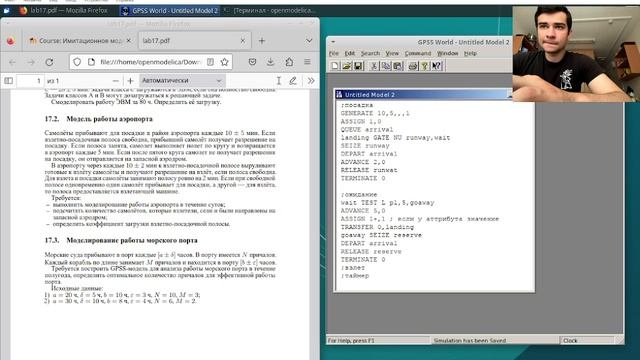Viewport: 640px width, 360px height.
Task: Select the PDF draw pencil tool
Action: tap(293, 81)
